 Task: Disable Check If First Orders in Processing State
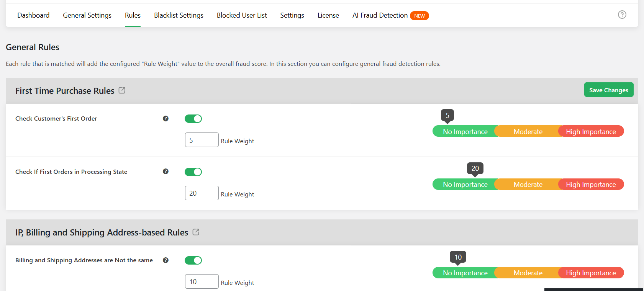[x=193, y=172]
